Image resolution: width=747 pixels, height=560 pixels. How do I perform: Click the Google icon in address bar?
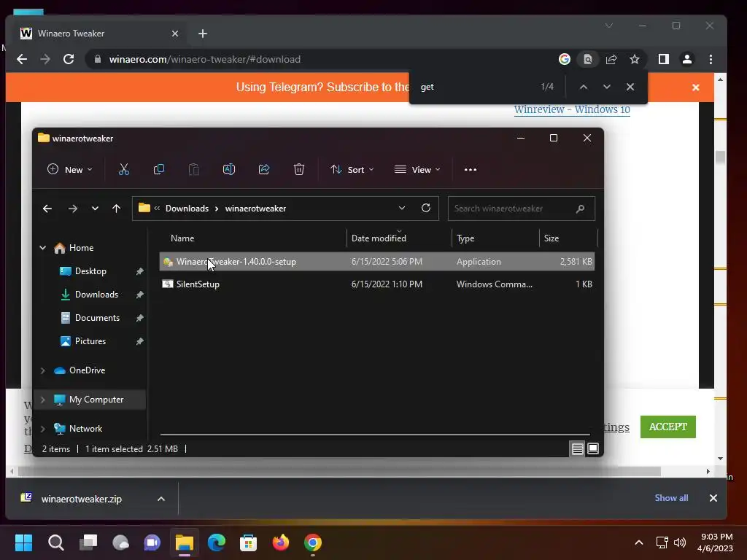click(x=565, y=59)
